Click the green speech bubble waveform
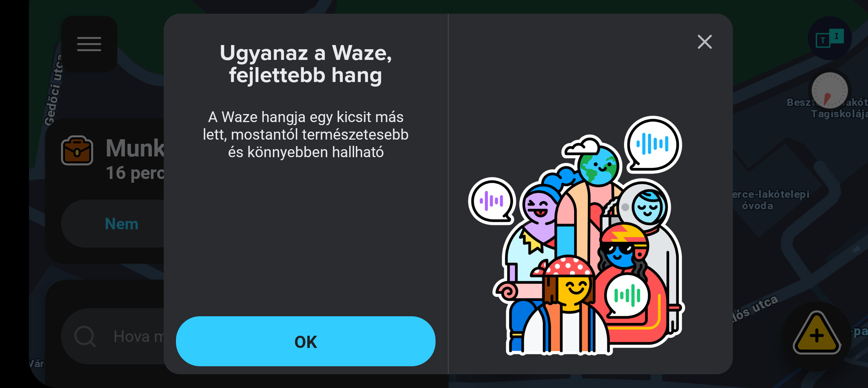 (627, 295)
